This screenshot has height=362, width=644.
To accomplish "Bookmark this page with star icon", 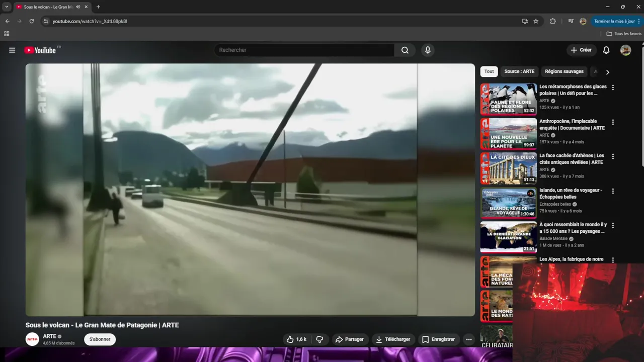I will [x=536, y=21].
